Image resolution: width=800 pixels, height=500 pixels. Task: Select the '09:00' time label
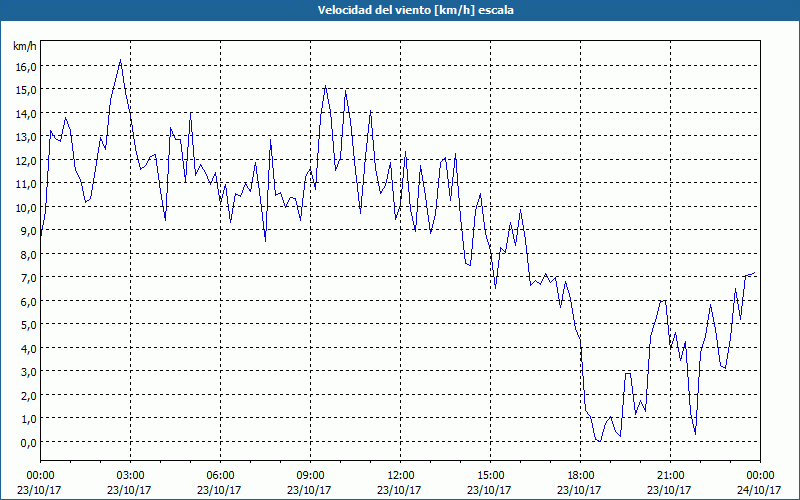coord(310,476)
